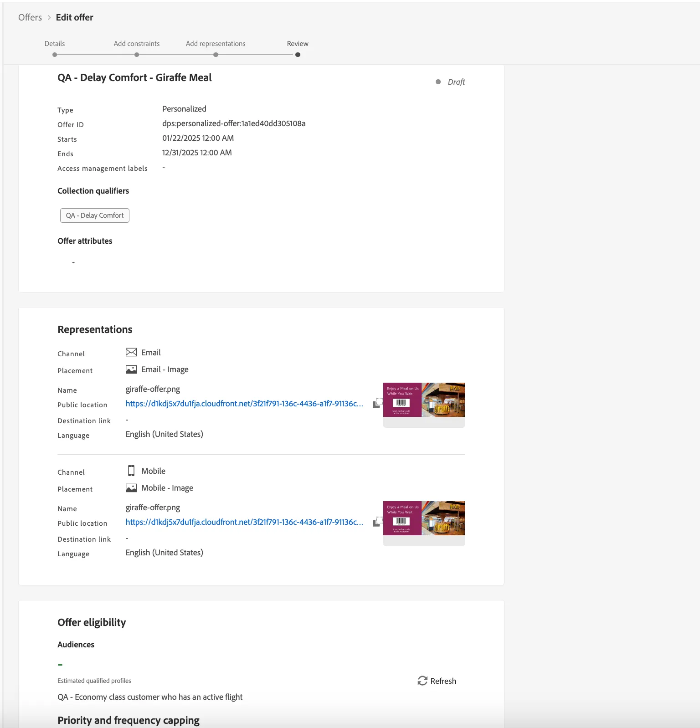Image resolution: width=700 pixels, height=728 pixels.
Task: Click the Starts date 01/22/2025 12:00 AM
Action: 198,138
